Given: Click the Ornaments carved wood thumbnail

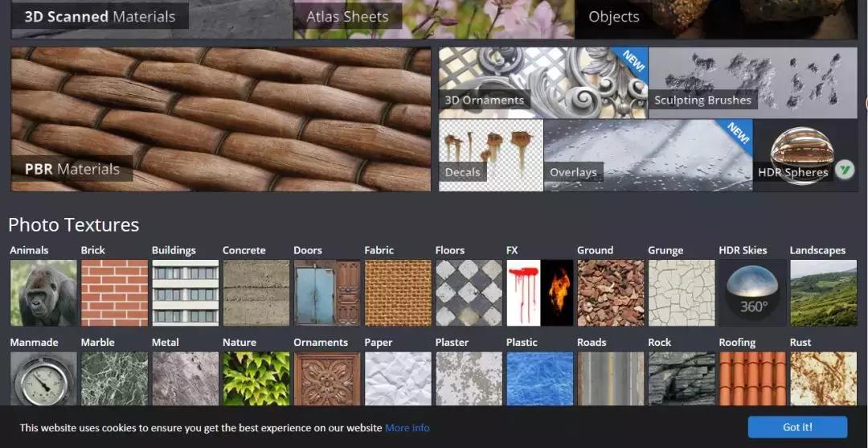Looking at the screenshot, I should (327, 379).
